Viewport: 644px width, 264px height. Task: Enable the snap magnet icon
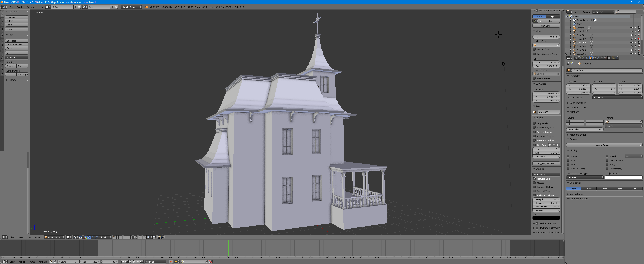(x=145, y=237)
